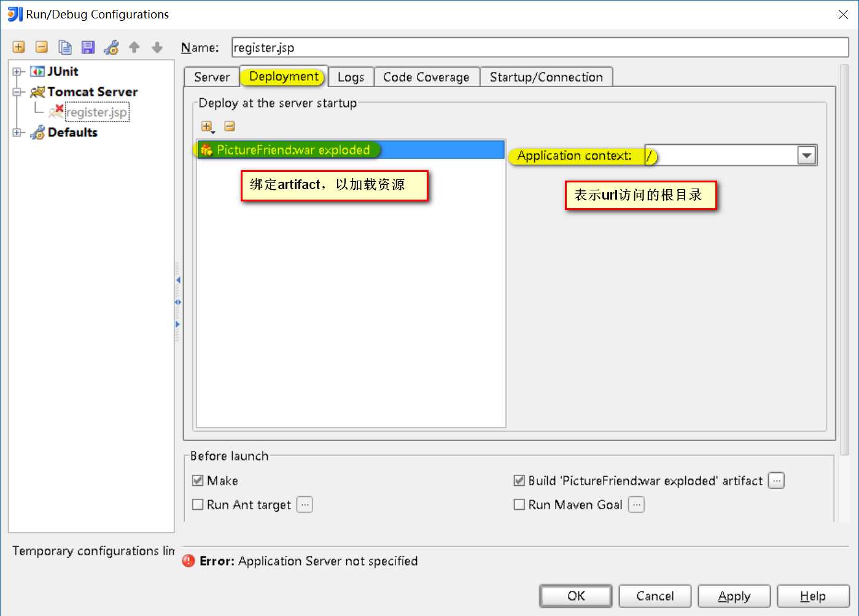Open Maven Goal browse ellipsis button
The image size is (859, 616).
(x=637, y=505)
